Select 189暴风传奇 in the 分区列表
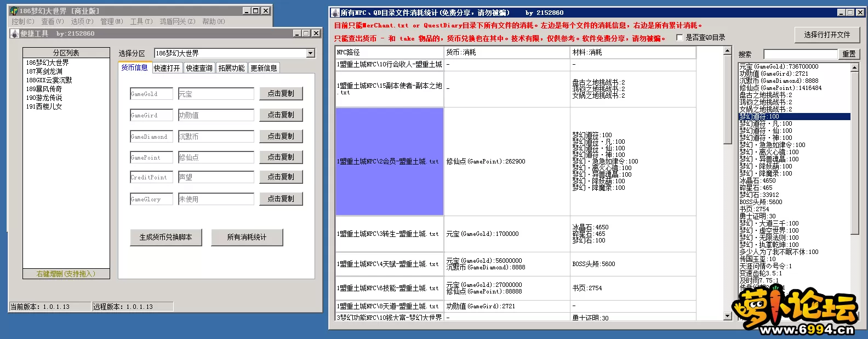 (x=44, y=89)
